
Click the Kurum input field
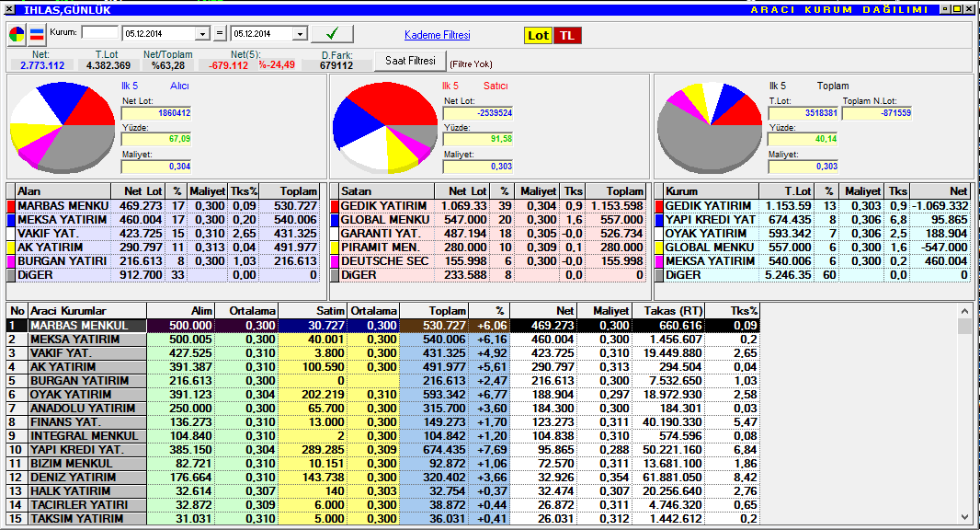[x=100, y=33]
